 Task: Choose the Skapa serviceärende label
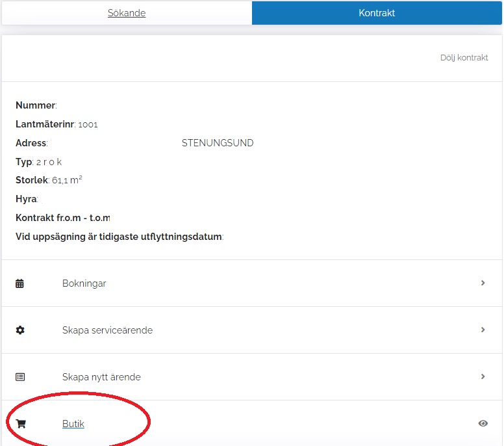click(108, 330)
